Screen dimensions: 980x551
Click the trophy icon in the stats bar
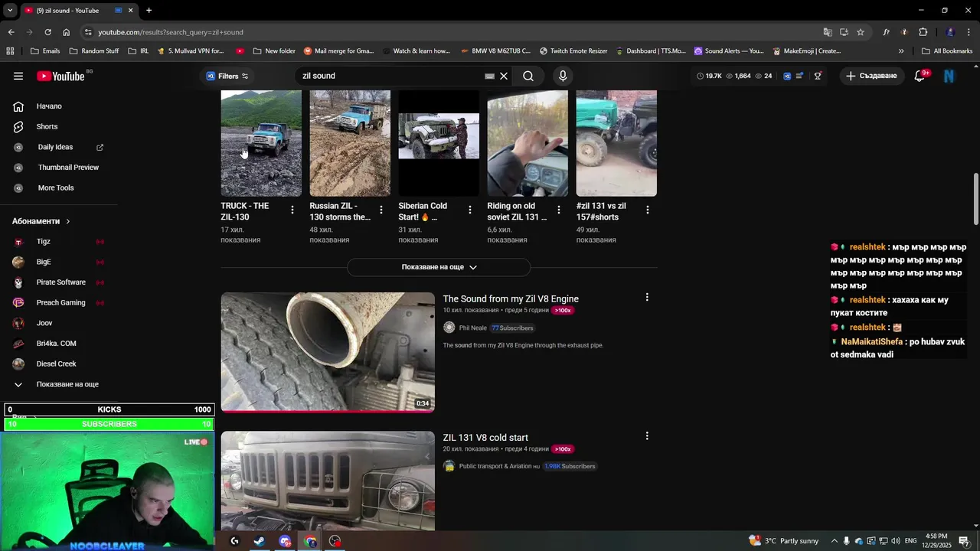pyautogui.click(x=818, y=76)
